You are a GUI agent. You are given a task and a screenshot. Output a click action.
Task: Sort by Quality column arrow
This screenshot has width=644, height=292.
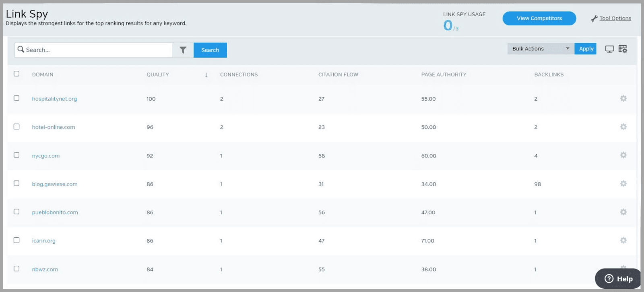coord(206,75)
